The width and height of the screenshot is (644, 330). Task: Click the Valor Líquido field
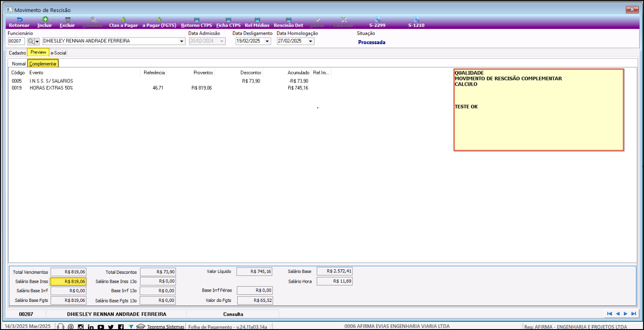[254, 272]
